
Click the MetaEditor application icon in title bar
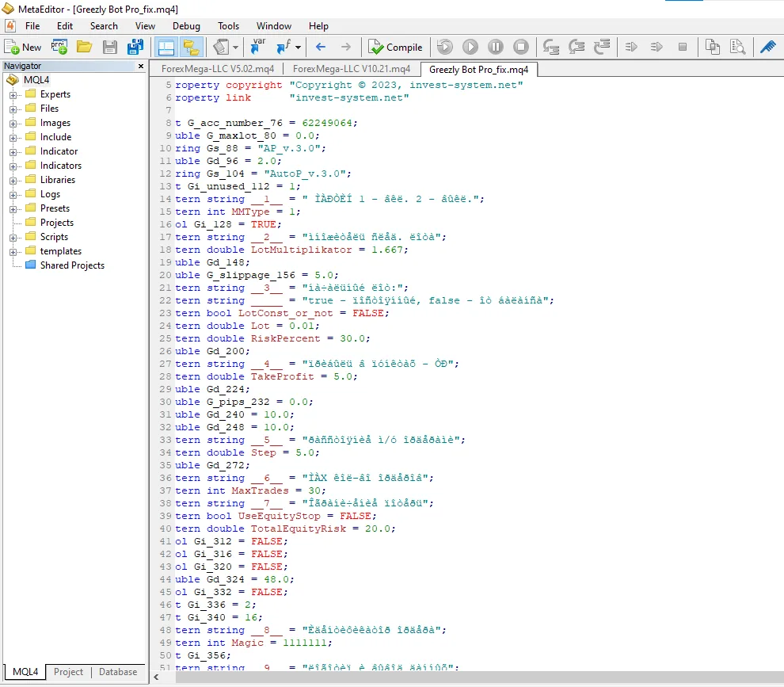(8, 9)
